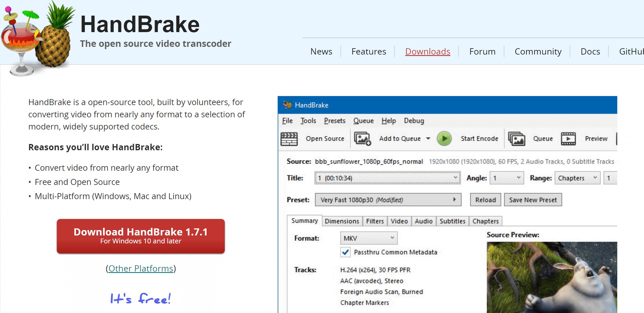644x313 pixels.
Task: Follow the Other Platforms link
Action: tap(141, 268)
